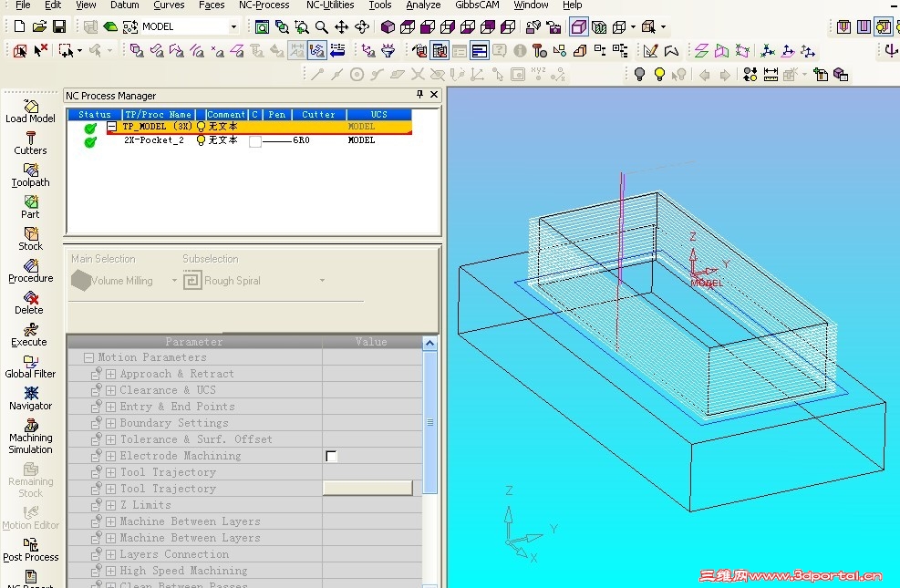900x588 pixels.
Task: Click the Open file folder icon
Action: (39, 26)
